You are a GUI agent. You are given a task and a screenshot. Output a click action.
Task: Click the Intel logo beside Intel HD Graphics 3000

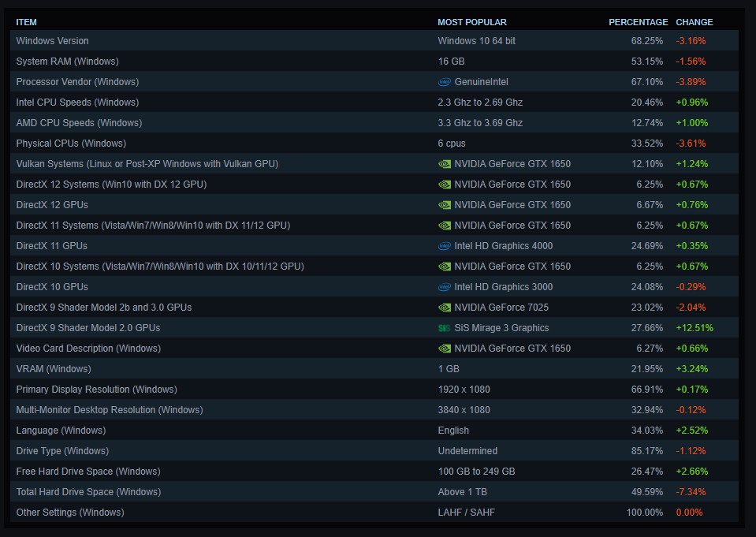(445, 287)
